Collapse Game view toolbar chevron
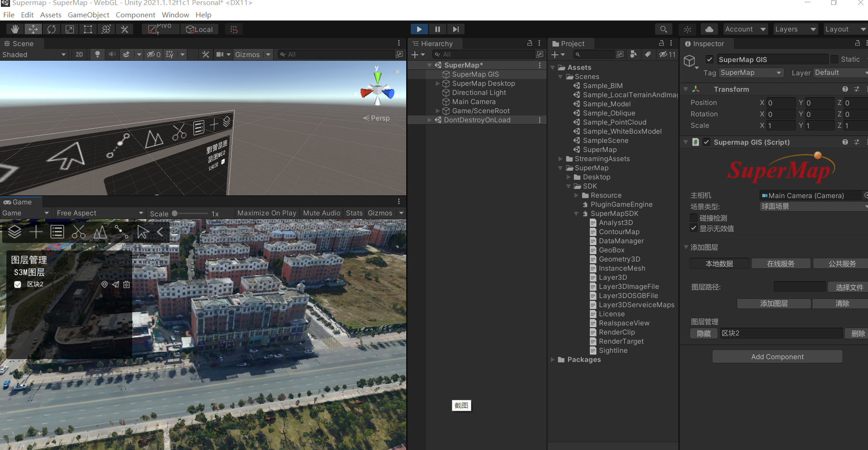Viewport: 868px width, 450px height. 160,232
